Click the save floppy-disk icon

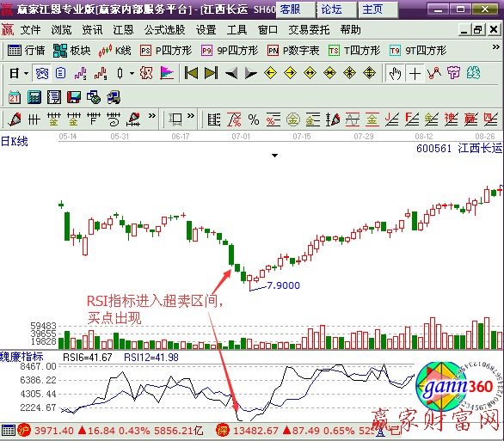(x=74, y=97)
